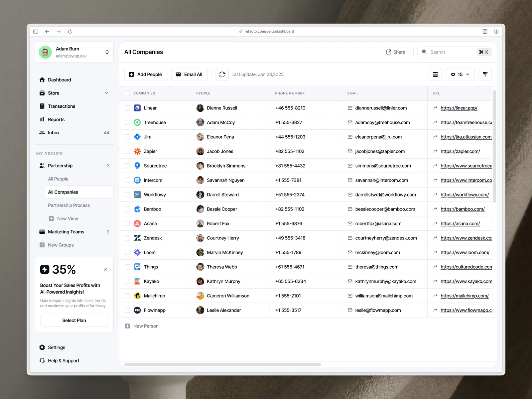Click the Loom company logo icon

(x=137, y=253)
